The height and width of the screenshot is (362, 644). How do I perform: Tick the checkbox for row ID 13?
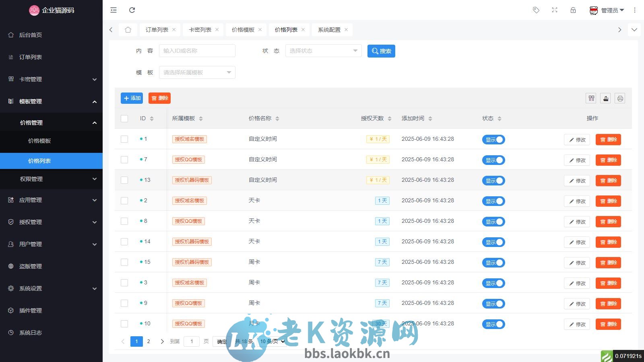[124, 180]
